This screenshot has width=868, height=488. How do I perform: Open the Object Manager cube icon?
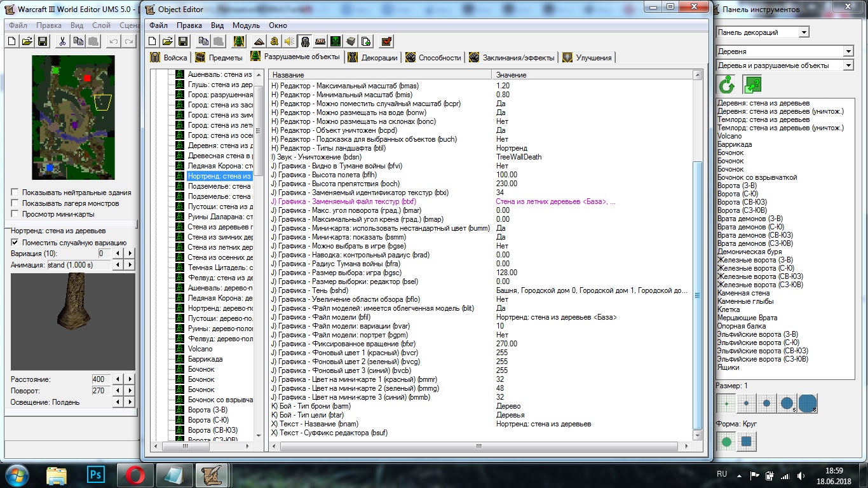coord(351,41)
